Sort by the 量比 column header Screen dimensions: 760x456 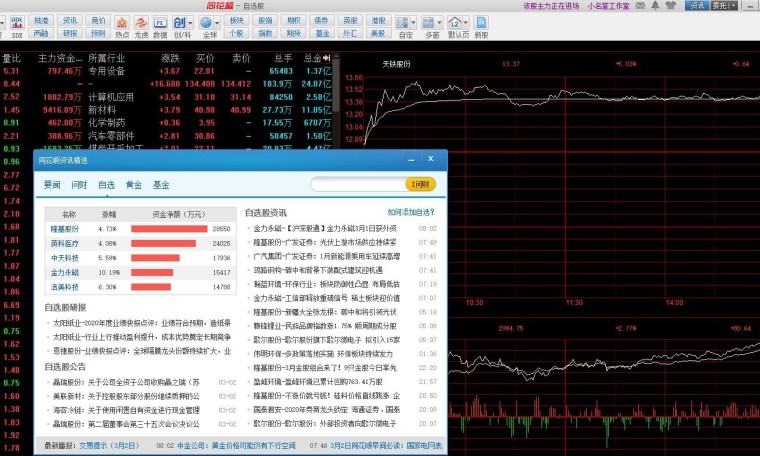(11, 58)
